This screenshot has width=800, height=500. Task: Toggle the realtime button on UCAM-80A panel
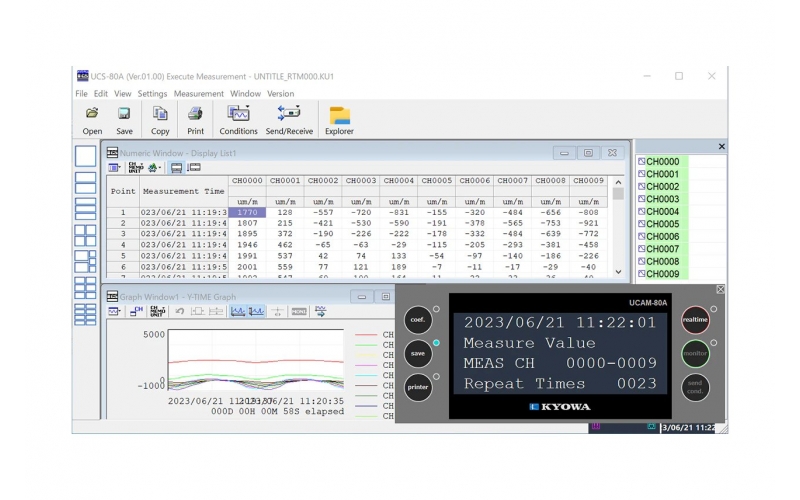point(695,320)
